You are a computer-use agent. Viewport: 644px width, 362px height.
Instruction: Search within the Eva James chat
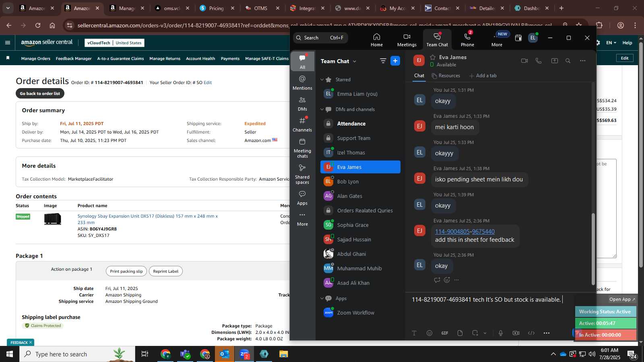tap(568, 61)
